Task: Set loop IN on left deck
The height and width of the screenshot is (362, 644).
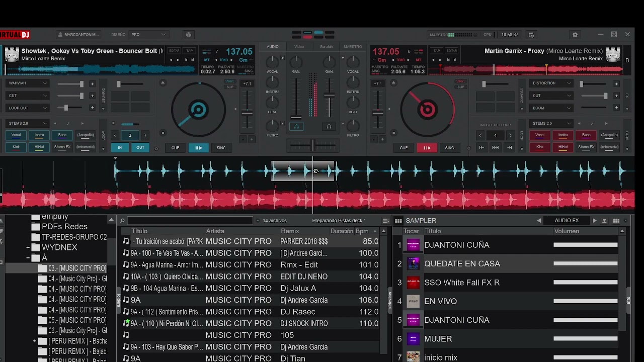Action: [x=120, y=148]
